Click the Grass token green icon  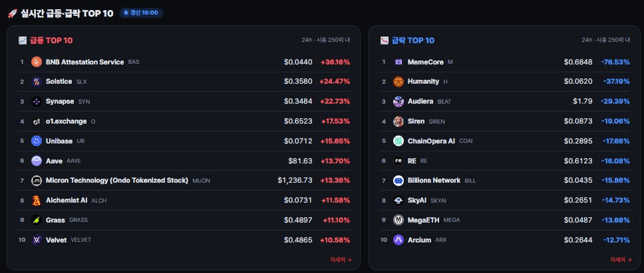click(37, 220)
